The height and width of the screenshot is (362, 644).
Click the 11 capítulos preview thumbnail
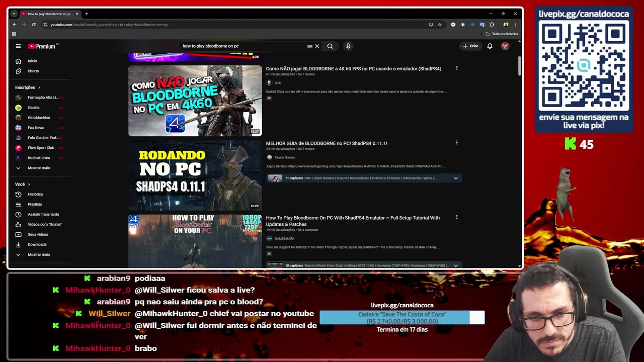[275, 178]
